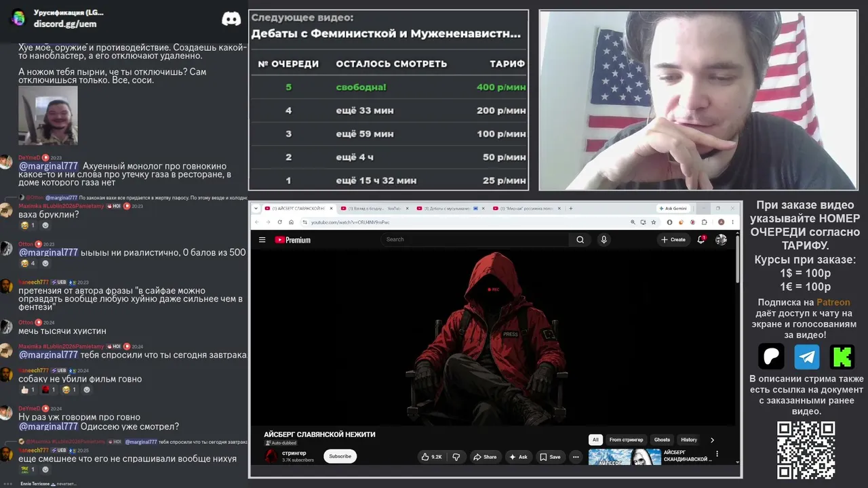The height and width of the screenshot is (488, 868).
Task: Click the browser address bar URL
Action: 350,222
